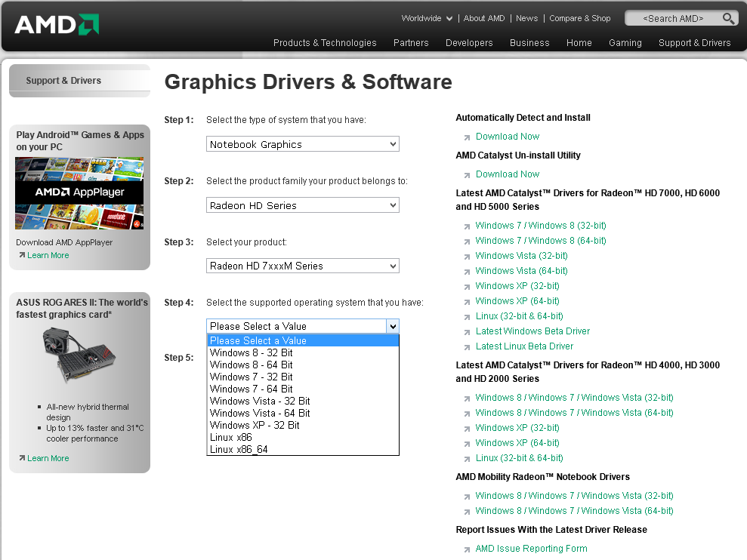
Task: Open the Business menu
Action: click(529, 43)
